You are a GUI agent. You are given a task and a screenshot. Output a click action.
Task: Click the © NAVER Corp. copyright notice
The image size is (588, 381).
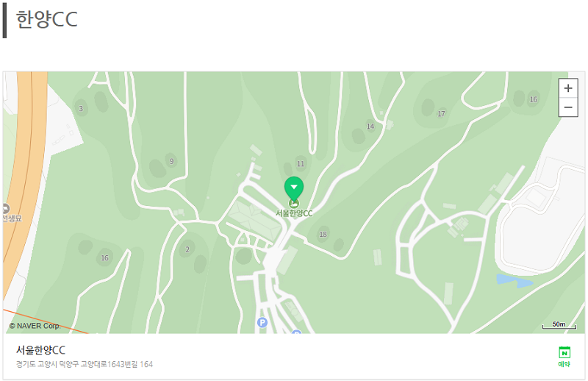point(35,326)
